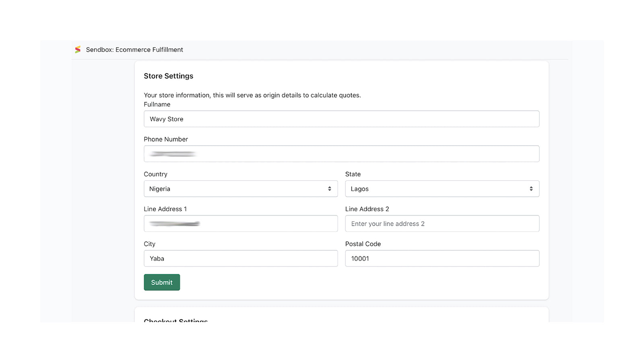Screen dimensions: 644x362
Task: Click the Postal Code field with 10001
Action: coord(442,258)
